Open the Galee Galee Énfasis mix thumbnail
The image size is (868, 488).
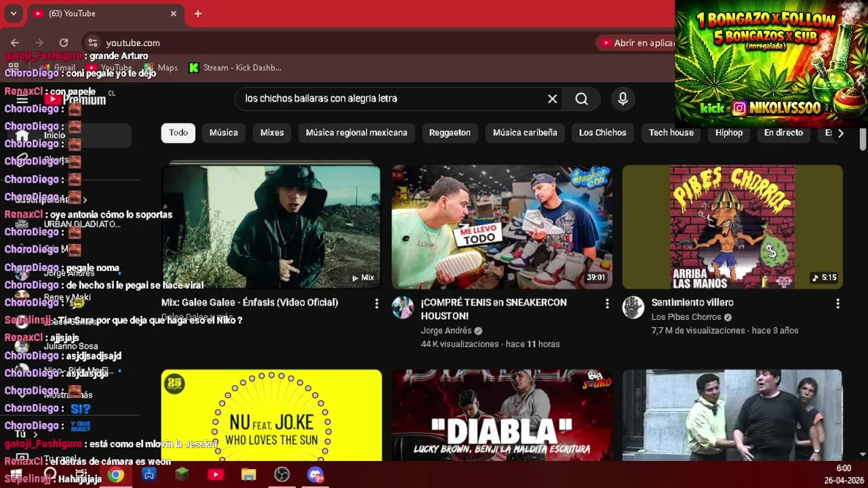click(271, 227)
